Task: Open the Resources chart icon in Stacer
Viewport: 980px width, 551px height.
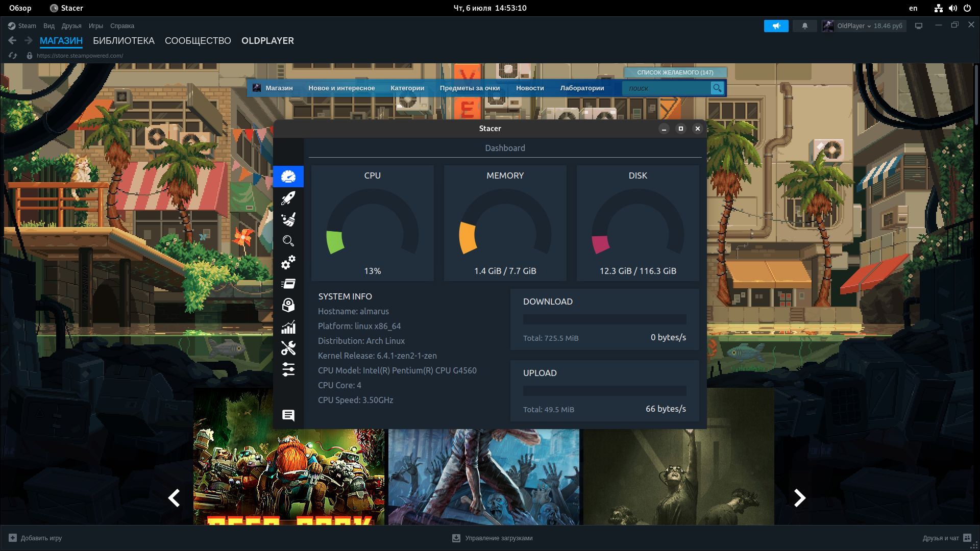Action: [x=288, y=327]
